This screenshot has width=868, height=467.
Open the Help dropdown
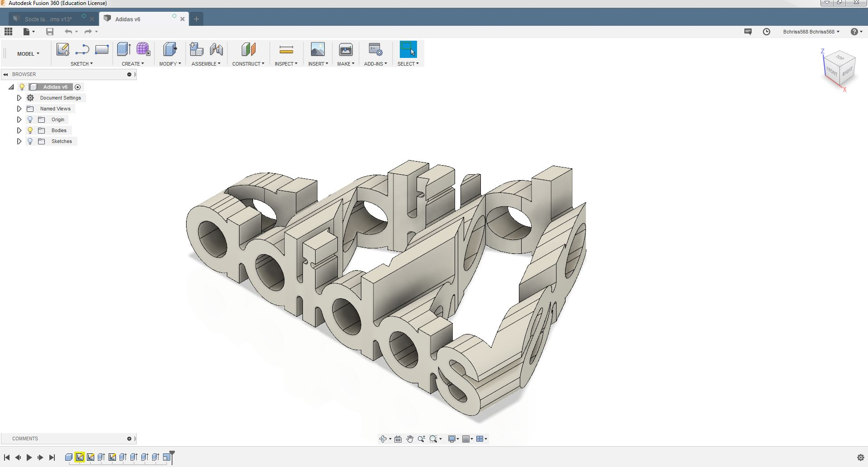click(x=856, y=32)
